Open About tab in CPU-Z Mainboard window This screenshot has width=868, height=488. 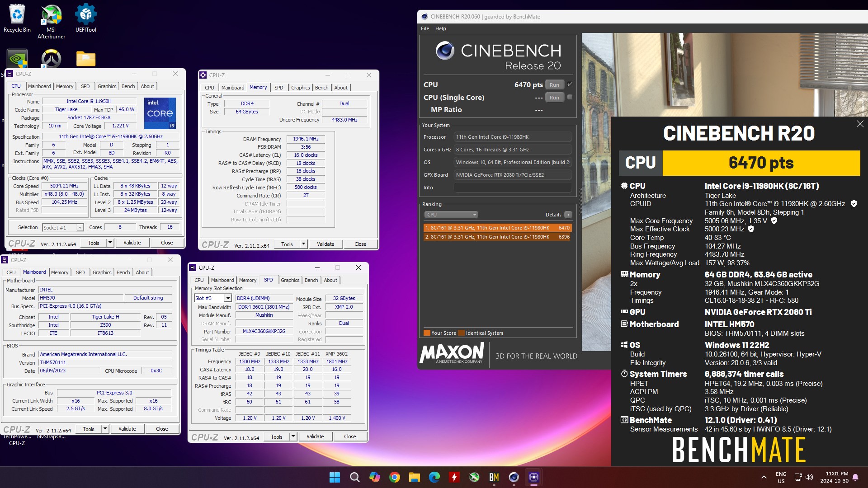coord(142,272)
